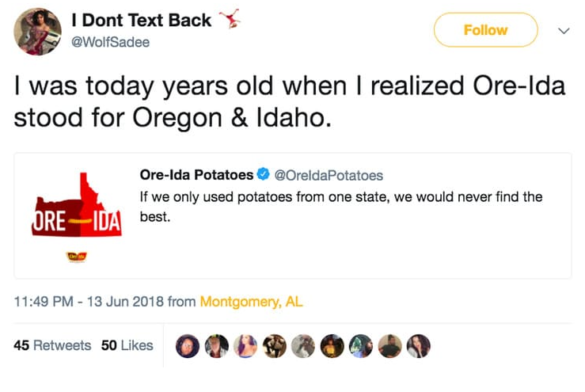Viewport: 585px width, 392px height.
Task: Click the blue verified badge
Action: click(x=264, y=175)
